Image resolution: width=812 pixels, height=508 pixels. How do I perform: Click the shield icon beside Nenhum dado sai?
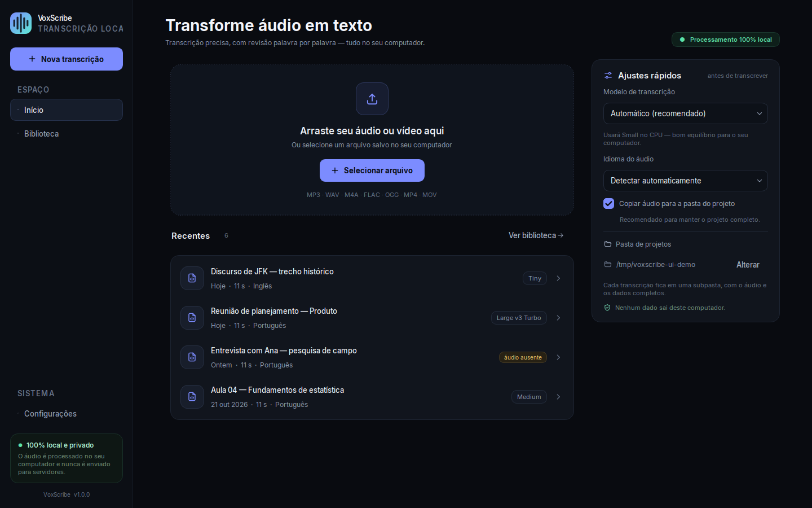tap(607, 308)
